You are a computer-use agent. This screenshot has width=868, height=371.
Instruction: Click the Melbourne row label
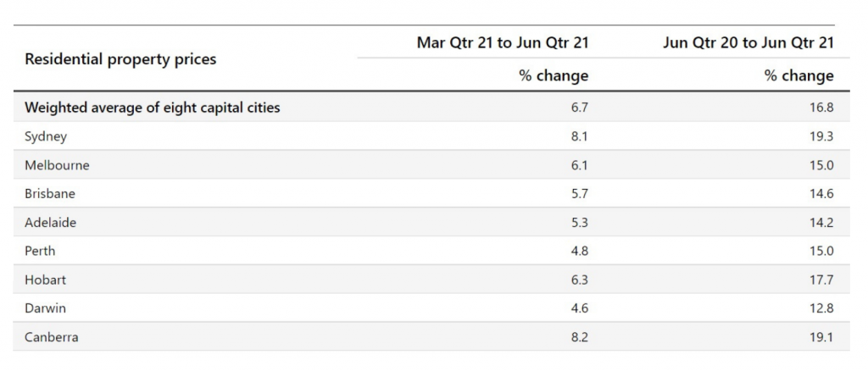click(x=57, y=165)
